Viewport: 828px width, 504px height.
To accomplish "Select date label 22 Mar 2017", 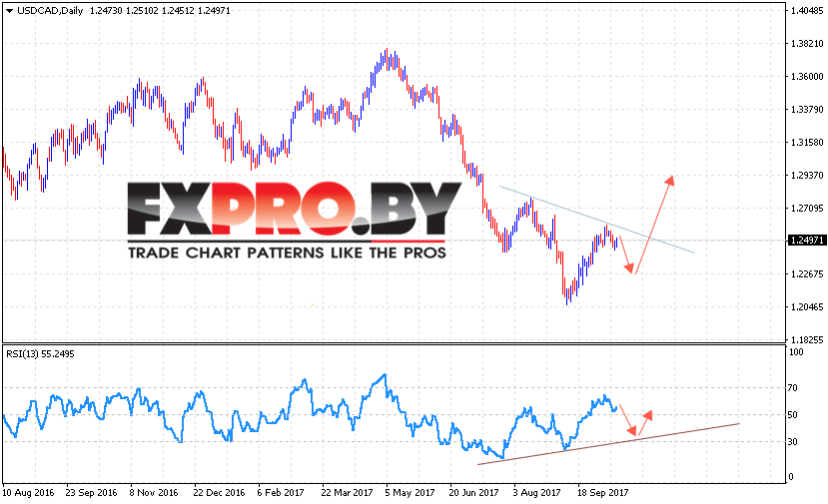I will click(347, 492).
